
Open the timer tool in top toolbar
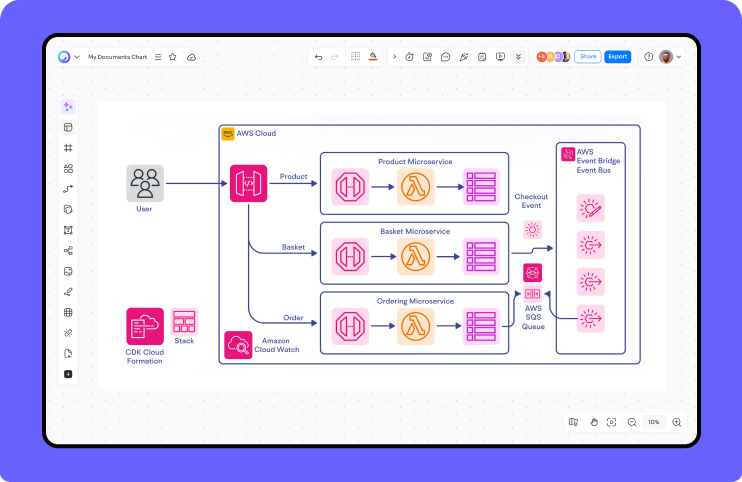click(x=409, y=57)
